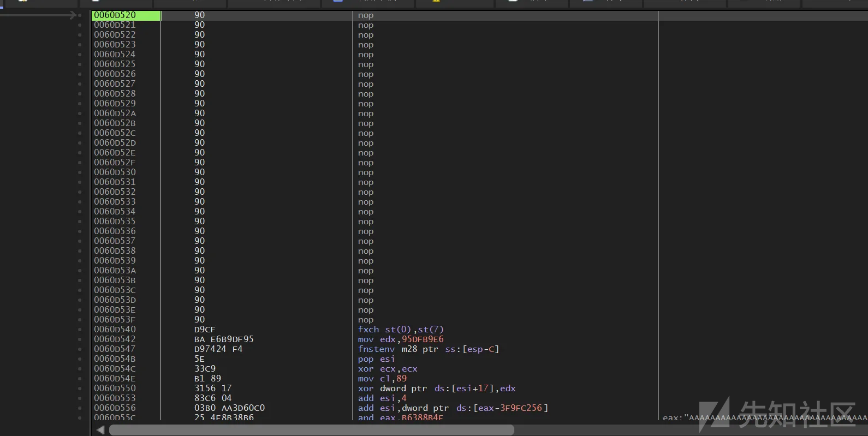Select the add esi,4 instruction
The image size is (868, 436).
coord(382,398)
